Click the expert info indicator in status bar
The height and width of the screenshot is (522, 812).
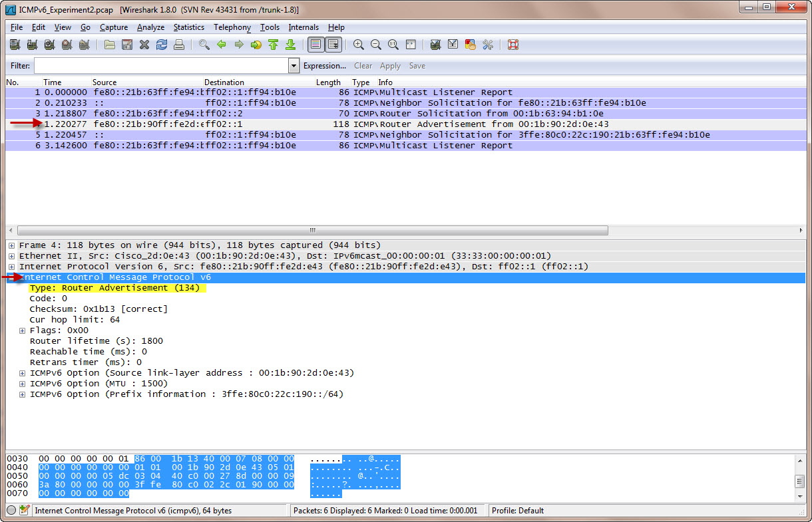click(x=11, y=511)
